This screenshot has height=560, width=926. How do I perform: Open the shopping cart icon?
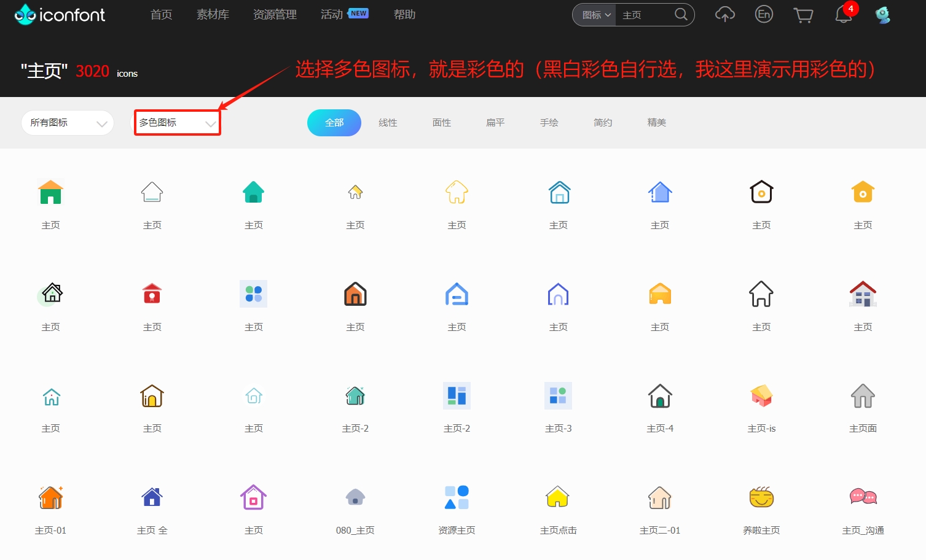pos(802,14)
